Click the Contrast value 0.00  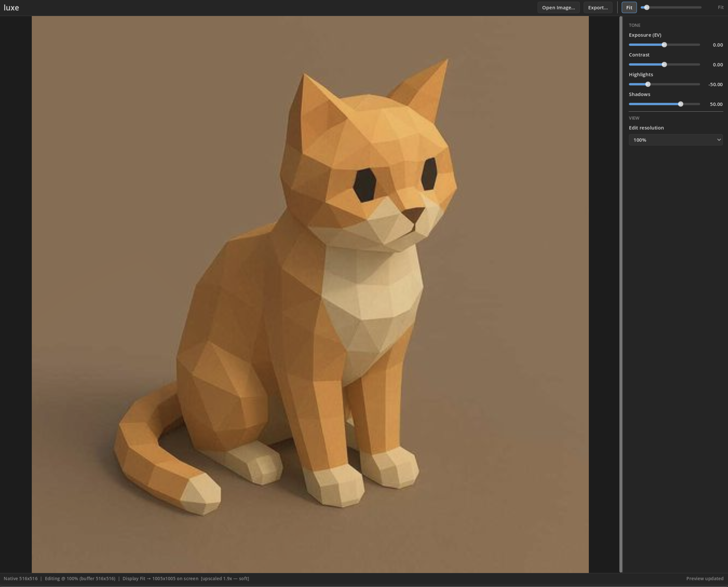coord(718,65)
